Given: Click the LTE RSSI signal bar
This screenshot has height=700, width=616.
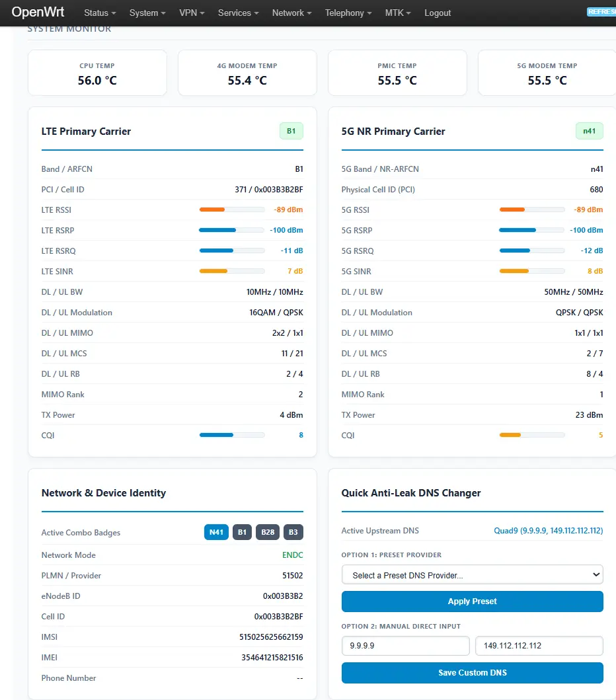Looking at the screenshot, I should [x=232, y=210].
